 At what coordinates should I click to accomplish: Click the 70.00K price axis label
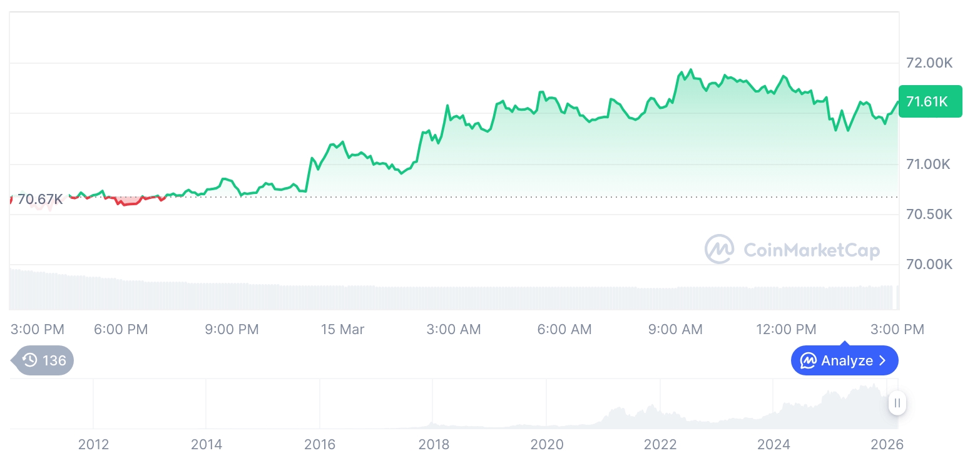point(929,265)
